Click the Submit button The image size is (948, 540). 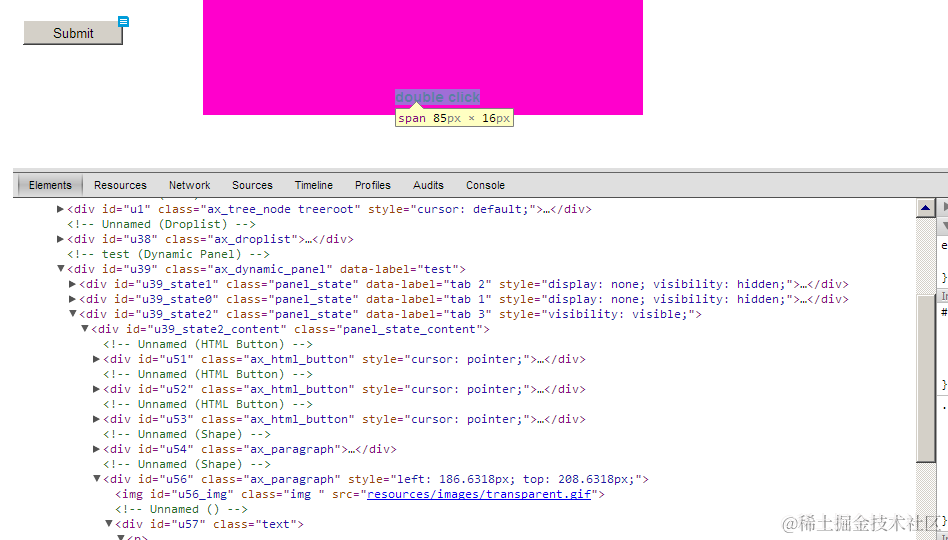73,33
